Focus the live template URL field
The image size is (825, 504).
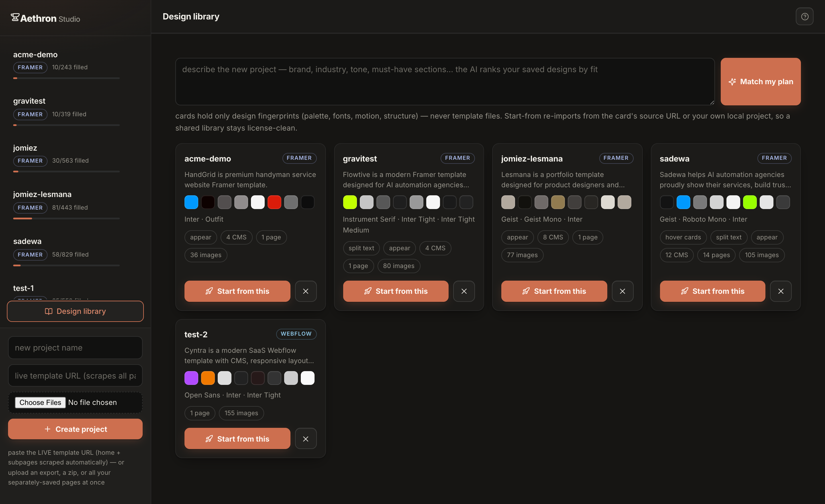tap(75, 375)
